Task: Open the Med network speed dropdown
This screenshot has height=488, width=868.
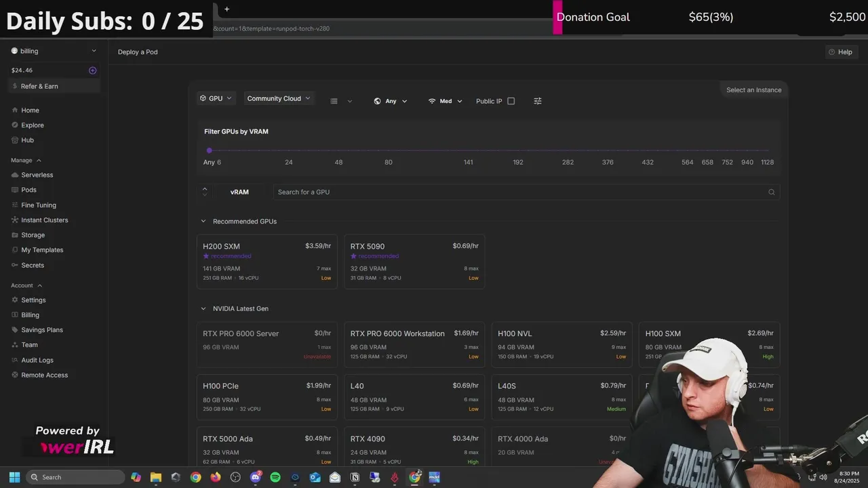Action: (446, 101)
